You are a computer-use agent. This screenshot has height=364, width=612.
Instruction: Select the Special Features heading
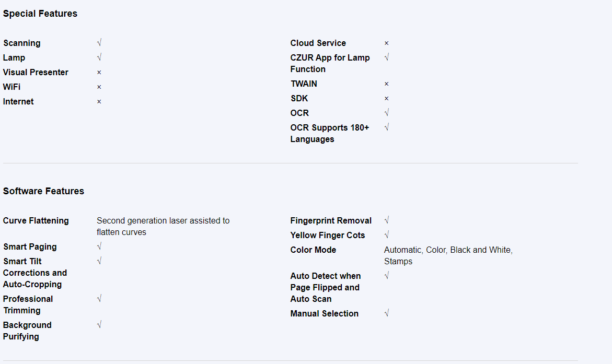[40, 14]
